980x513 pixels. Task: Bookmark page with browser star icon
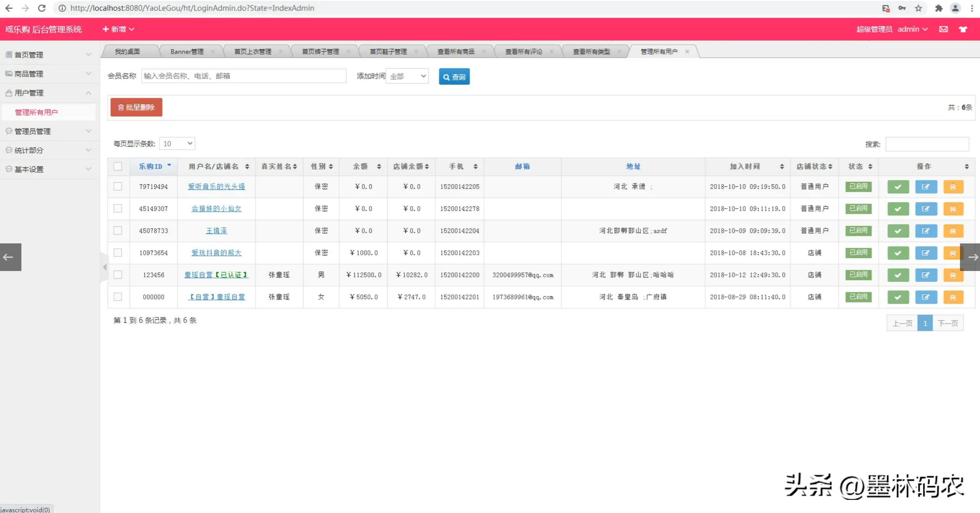coord(918,8)
